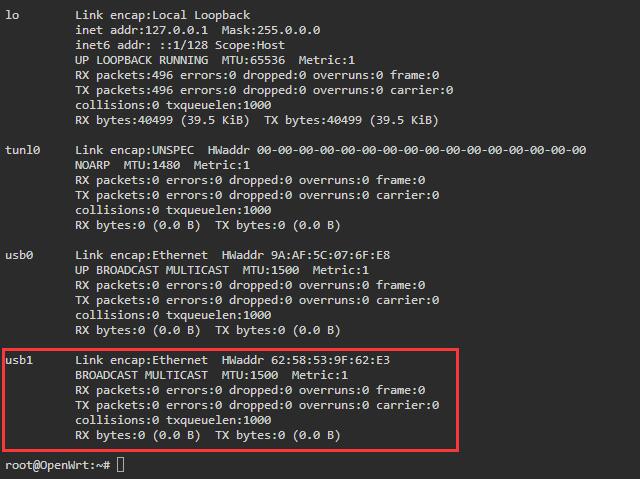
Task: Click the inet addr:127.0.0.1 text
Action: (141, 30)
